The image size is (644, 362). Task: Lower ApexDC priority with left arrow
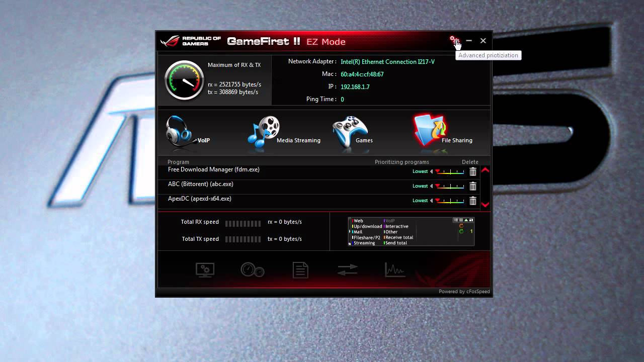(x=431, y=201)
